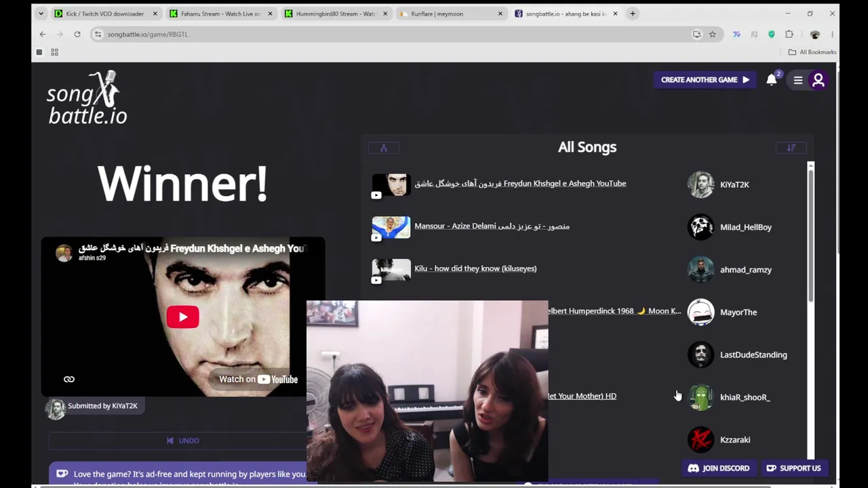Viewport: 868px width, 488px height.
Task: Open Chrome three-dot menu
Action: click(x=832, y=35)
